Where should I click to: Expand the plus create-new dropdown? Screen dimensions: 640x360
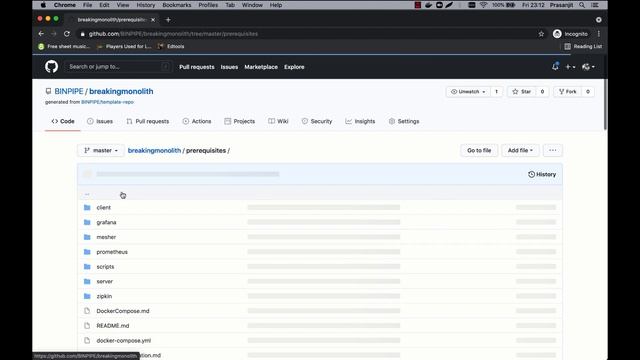(x=570, y=67)
